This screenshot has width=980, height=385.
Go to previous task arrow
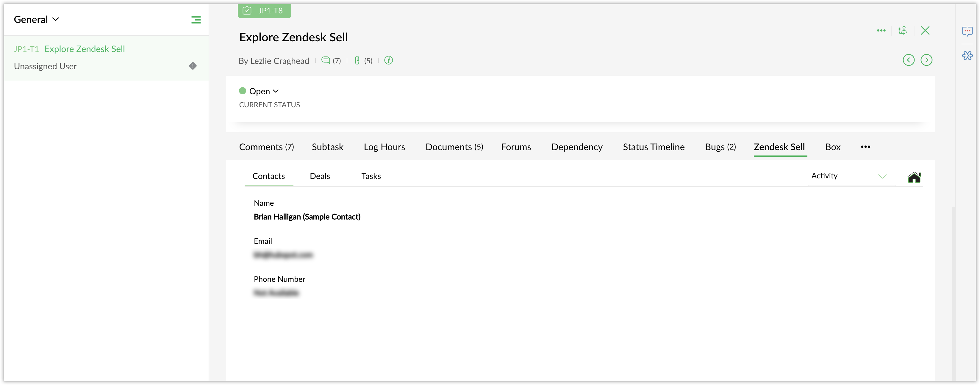point(909,60)
